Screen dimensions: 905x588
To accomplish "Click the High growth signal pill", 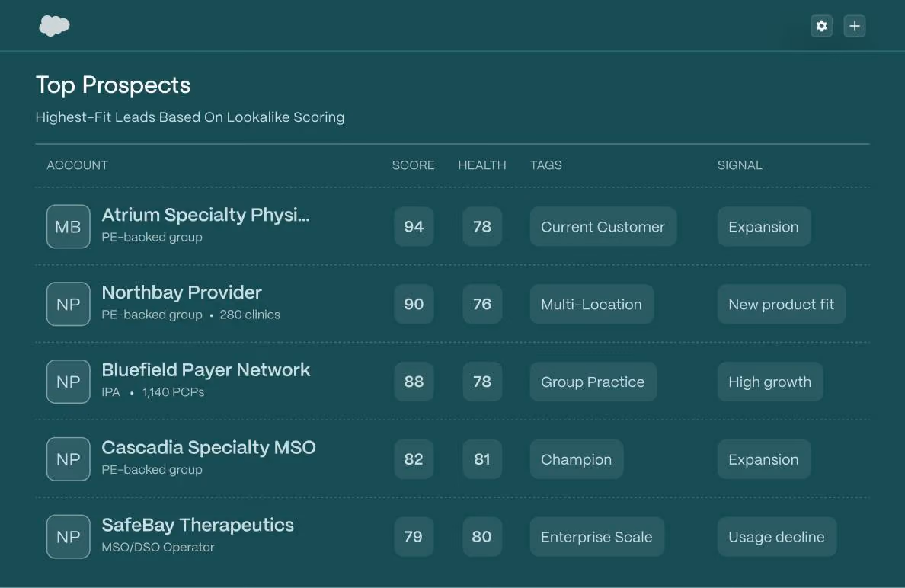I will 770,382.
